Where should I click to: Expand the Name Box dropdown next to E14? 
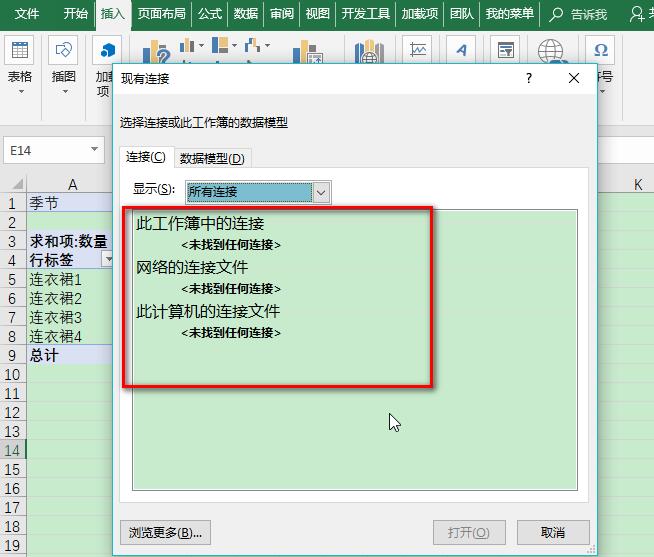pos(95,149)
